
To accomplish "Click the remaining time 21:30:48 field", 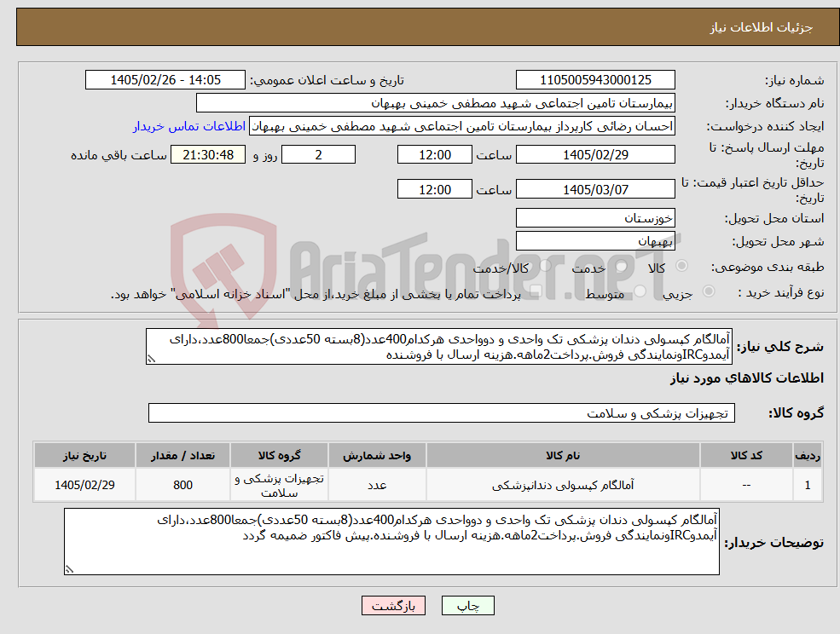I will point(208,155).
